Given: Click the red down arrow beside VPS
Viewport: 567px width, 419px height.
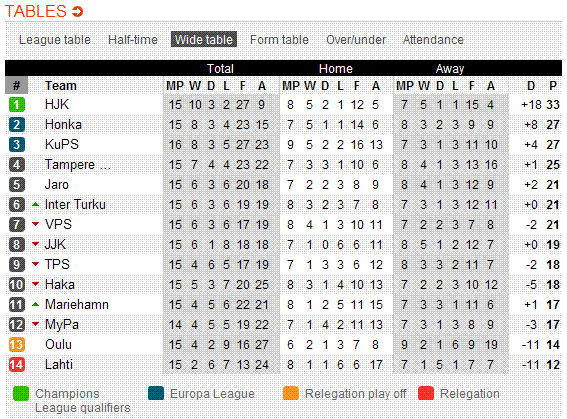Looking at the screenshot, I should pyautogui.click(x=35, y=224).
